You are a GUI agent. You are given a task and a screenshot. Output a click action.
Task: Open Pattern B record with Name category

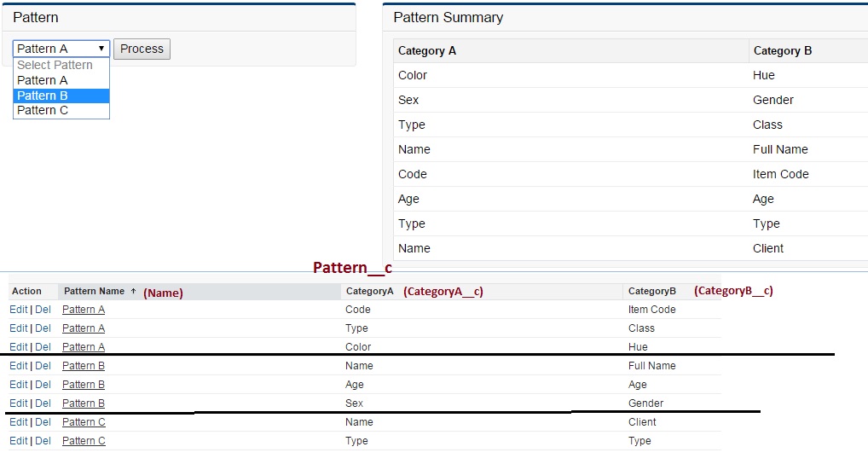click(x=84, y=366)
